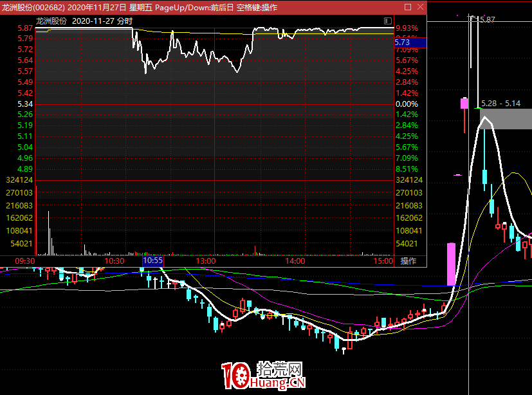Image resolution: width=532 pixels, height=395 pixels.
Task: Click the 13:00 time axis label
Action: 206,261
